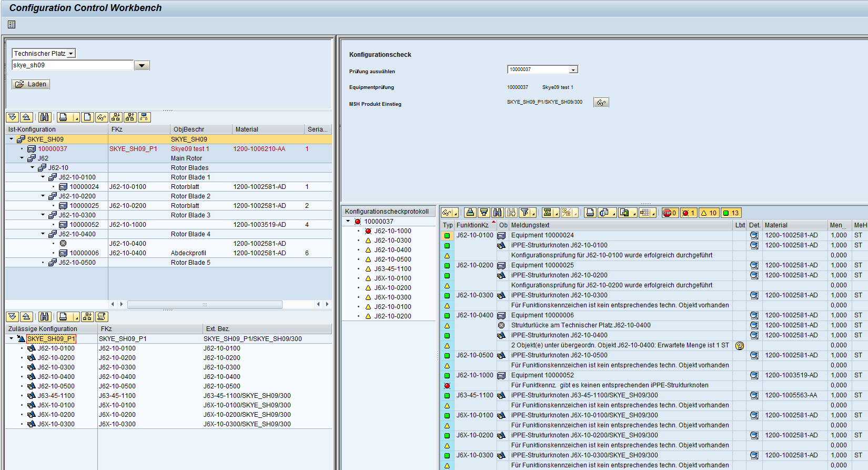This screenshot has width=868, height=470.
Task: Open find binoculars in message list toolbar
Action: [x=498, y=213]
